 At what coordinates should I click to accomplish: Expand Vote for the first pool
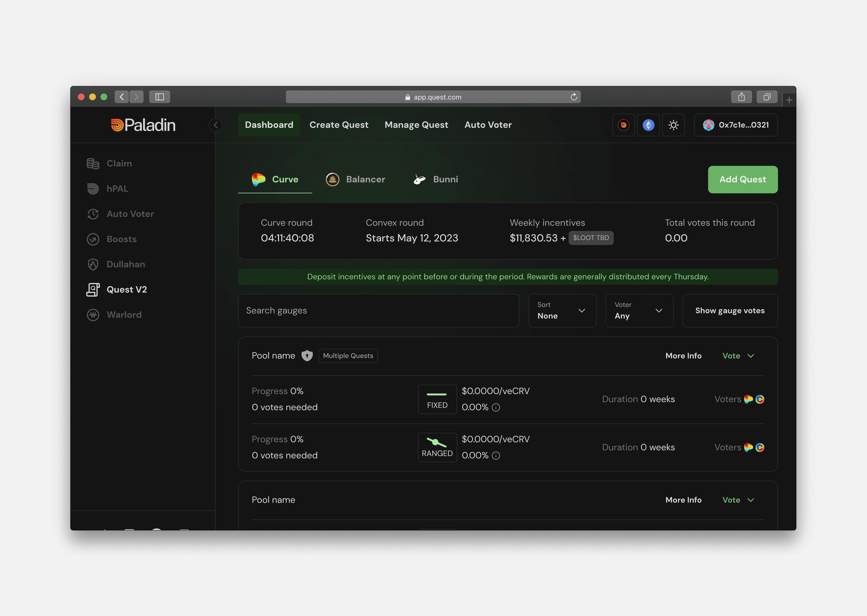[x=738, y=356]
